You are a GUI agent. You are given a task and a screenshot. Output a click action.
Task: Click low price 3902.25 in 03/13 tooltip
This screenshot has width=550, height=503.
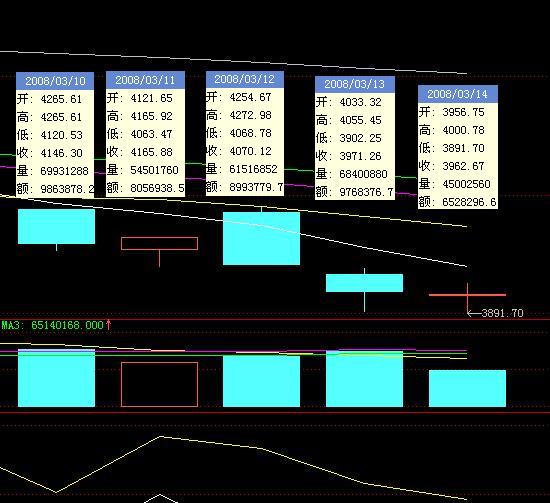pyautogui.click(x=360, y=138)
